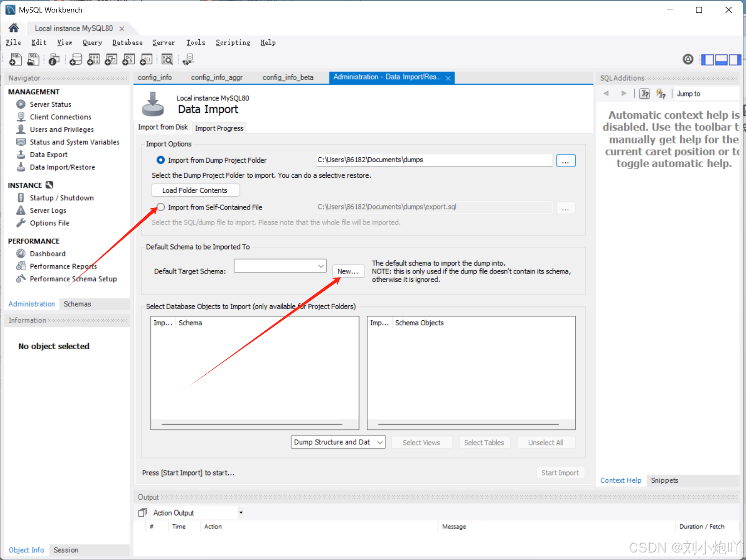Click horizontal scrollbar in Schema list
This screenshot has height=560, width=746.
(x=252, y=424)
